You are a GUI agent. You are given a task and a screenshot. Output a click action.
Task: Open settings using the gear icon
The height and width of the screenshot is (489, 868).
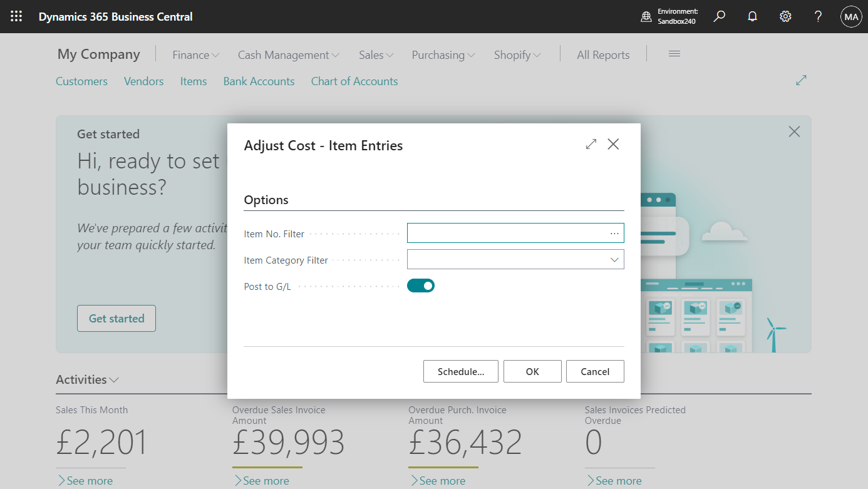(785, 16)
